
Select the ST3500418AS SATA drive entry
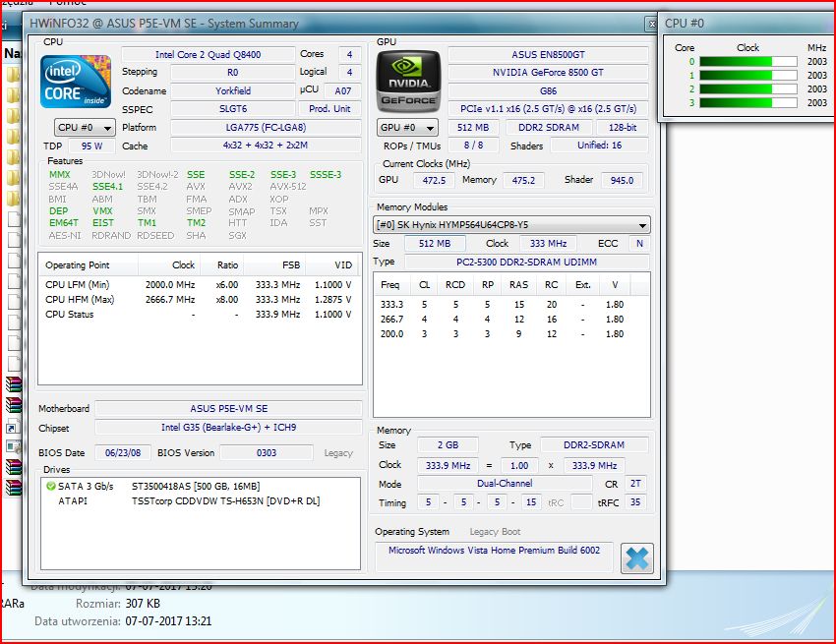(201, 487)
